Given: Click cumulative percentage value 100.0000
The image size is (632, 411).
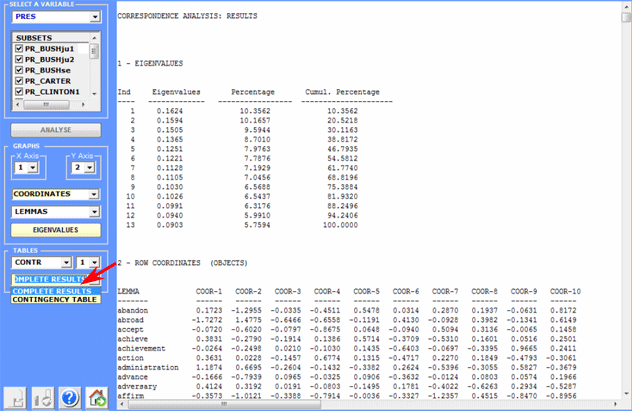Looking at the screenshot, I should [x=340, y=225].
